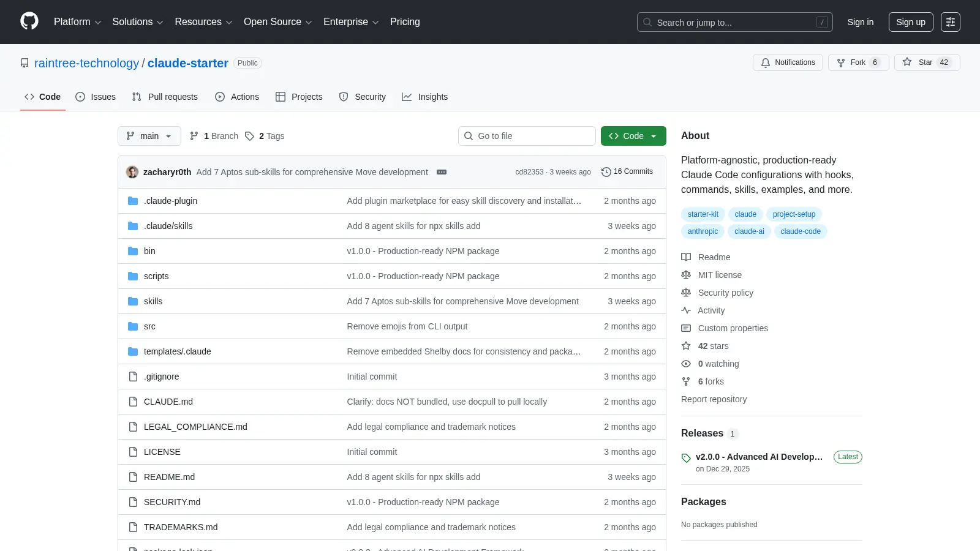This screenshot has width=980, height=551.
Task: Open the green Code dropdown button
Action: pos(633,136)
